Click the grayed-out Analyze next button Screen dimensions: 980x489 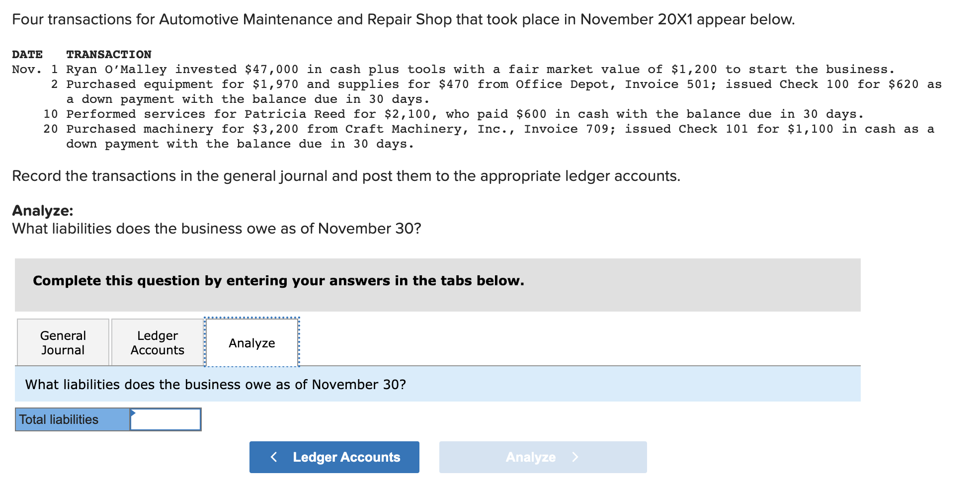542,457
